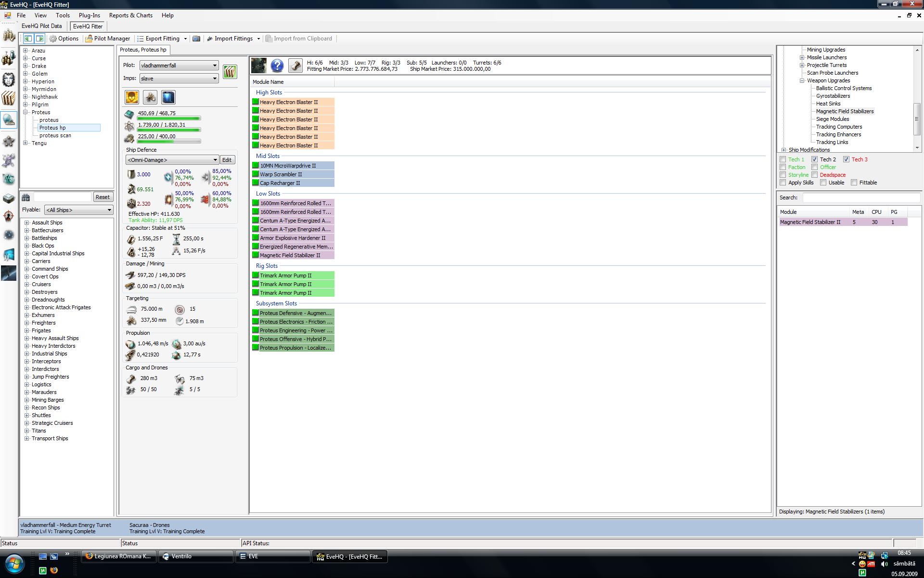Click the scroll icon next to help

[295, 66]
